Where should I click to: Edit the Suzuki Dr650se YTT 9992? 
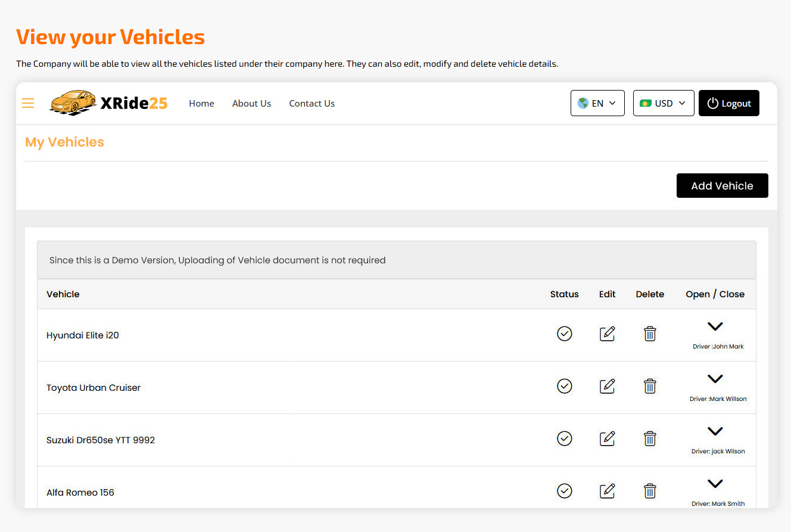(x=607, y=438)
